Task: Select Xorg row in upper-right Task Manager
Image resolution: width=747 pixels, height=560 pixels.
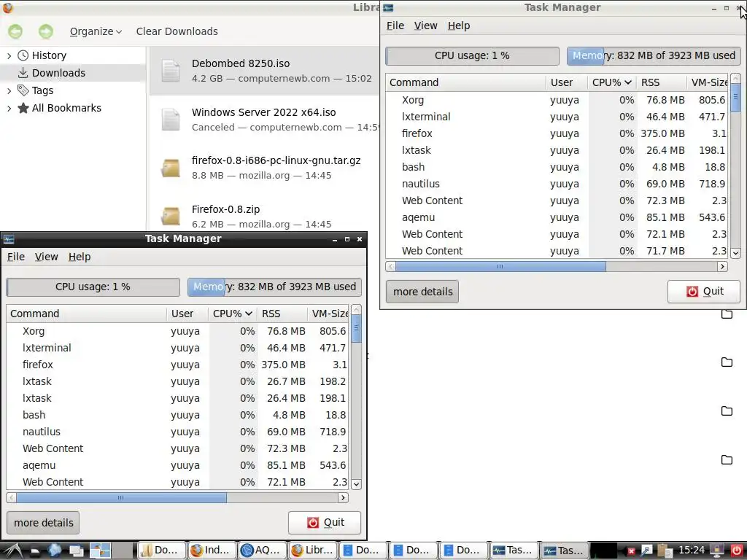Action: pos(557,100)
